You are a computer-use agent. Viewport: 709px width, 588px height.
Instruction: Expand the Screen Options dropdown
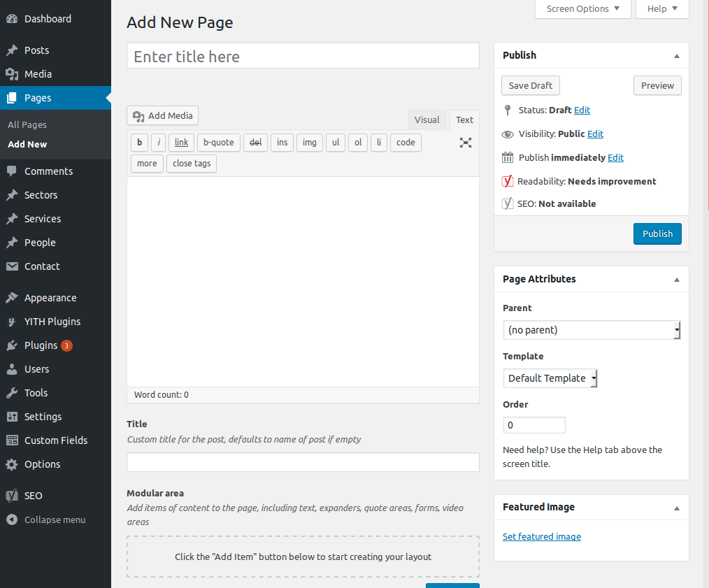coord(582,9)
